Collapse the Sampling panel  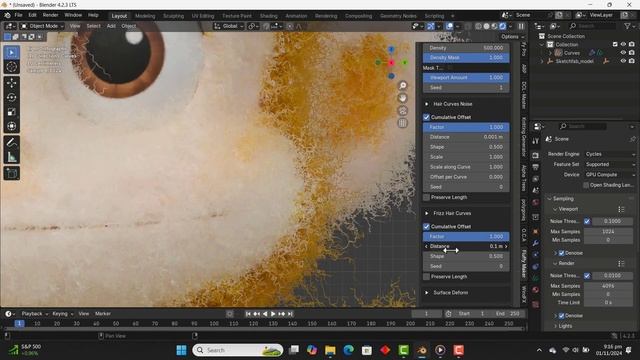pos(549,199)
